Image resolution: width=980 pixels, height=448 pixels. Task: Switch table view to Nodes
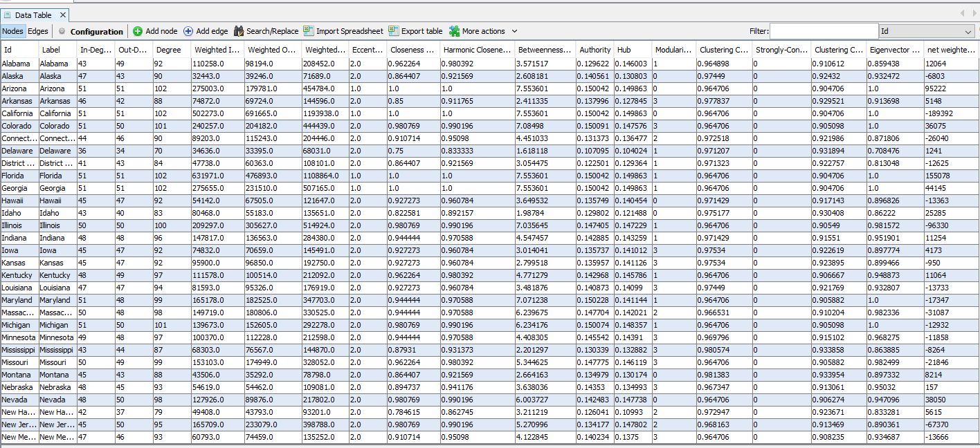point(12,31)
